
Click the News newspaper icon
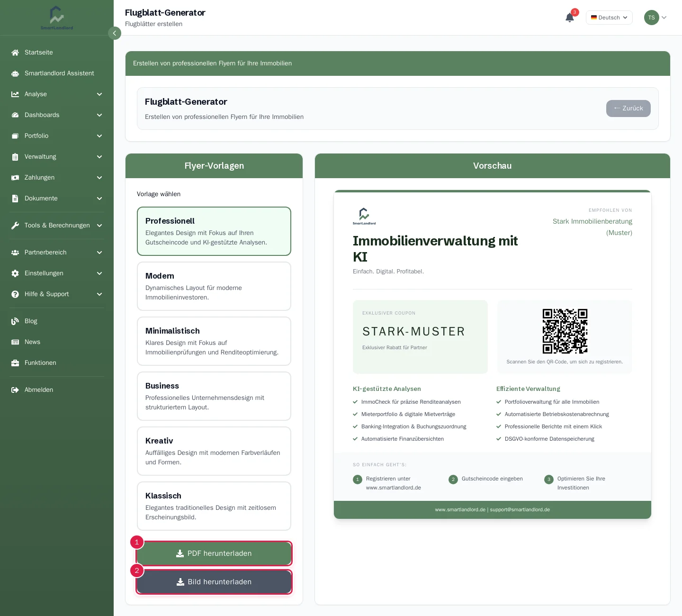(15, 342)
